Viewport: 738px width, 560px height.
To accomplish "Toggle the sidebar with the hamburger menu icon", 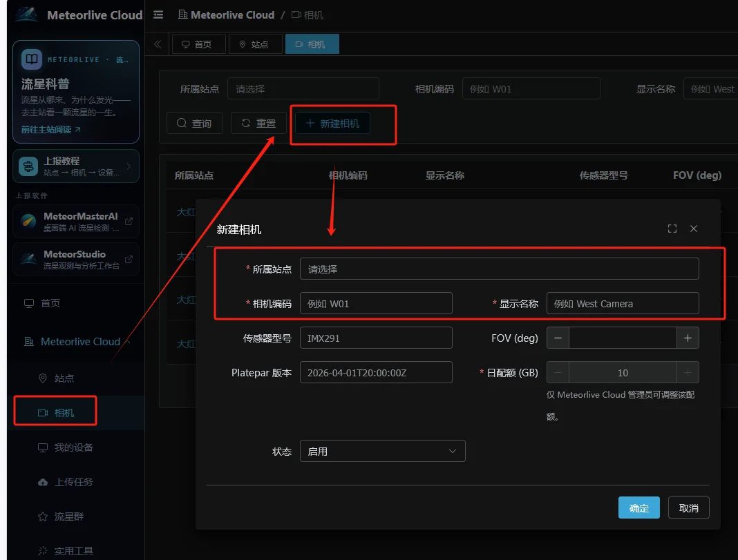I will pyautogui.click(x=159, y=15).
